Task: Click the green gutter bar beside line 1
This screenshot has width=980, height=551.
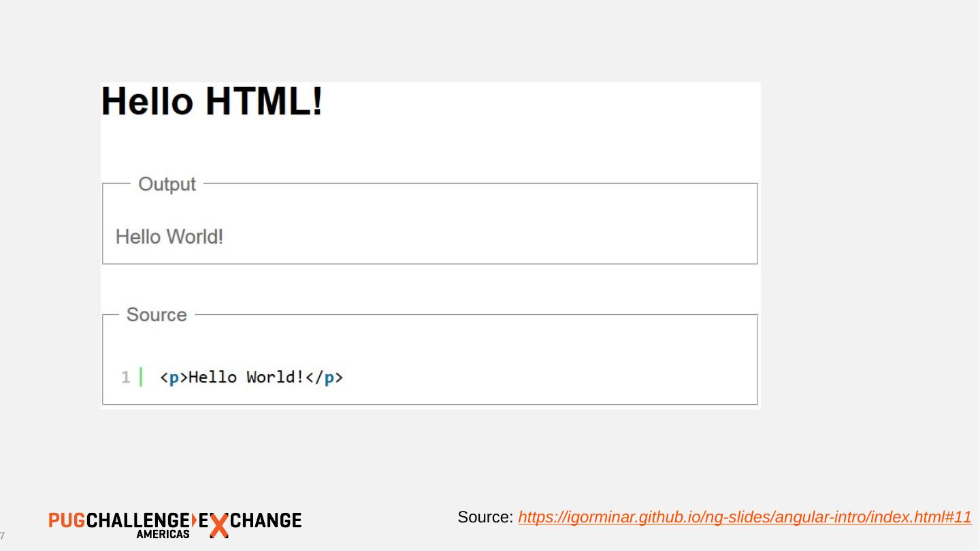Action: click(141, 377)
